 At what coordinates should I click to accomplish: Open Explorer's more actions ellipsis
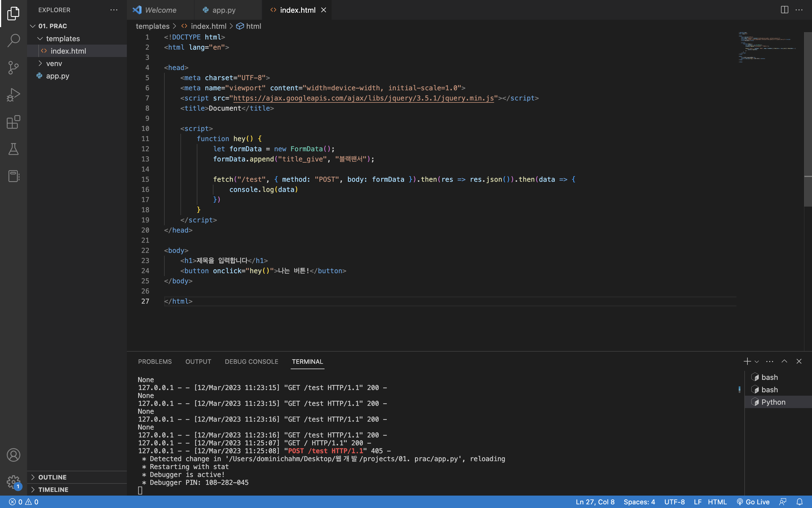[114, 10]
